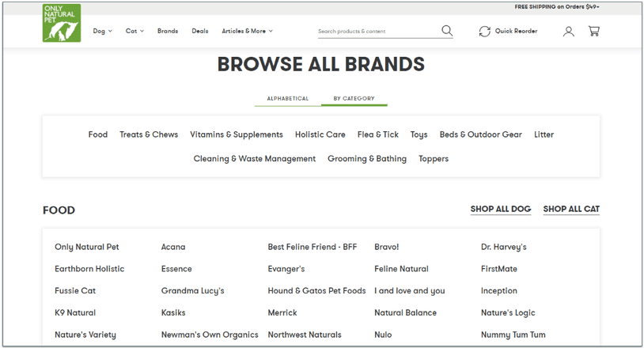Viewport: 644px width, 348px height.
Task: Click the Only Natural Pet logo
Action: tap(62, 24)
